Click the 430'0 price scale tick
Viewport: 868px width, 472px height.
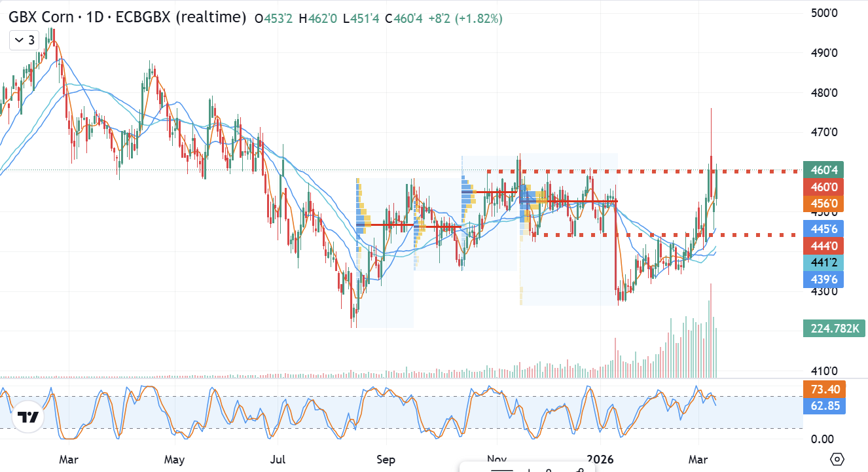click(x=825, y=291)
